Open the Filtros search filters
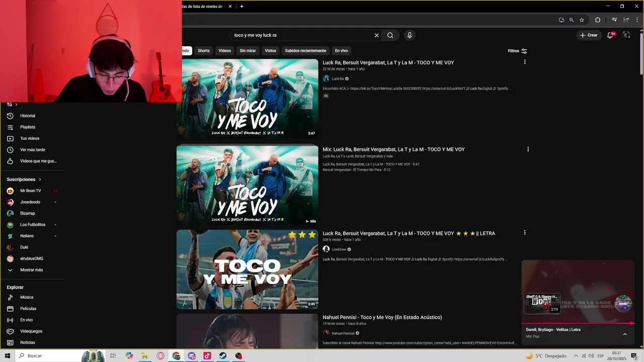This screenshot has width=644, height=362. (x=517, y=51)
